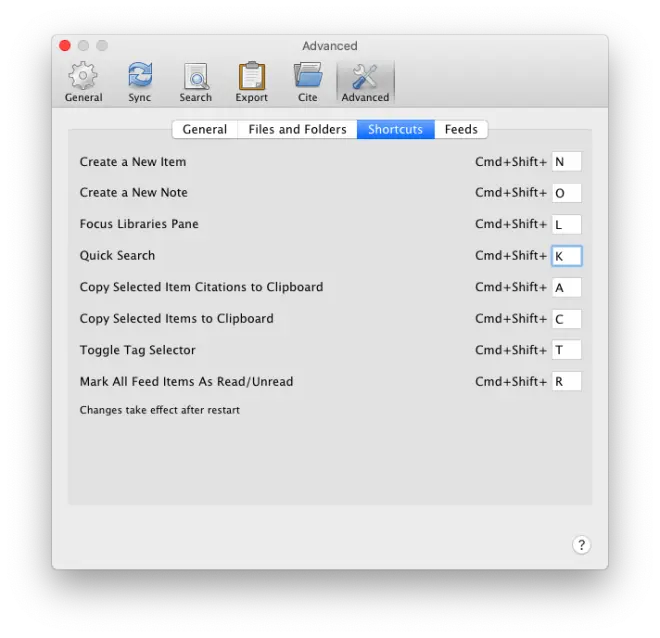Screen dimensions: 660x638
Task: Click the Create a New Item shortcut field
Action: [567, 162]
